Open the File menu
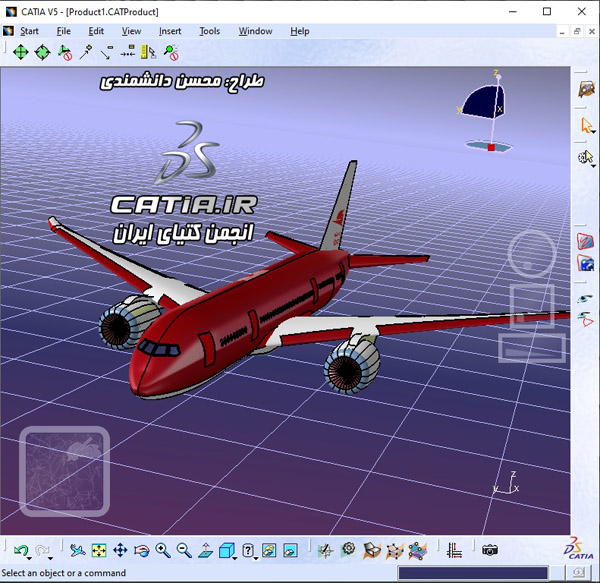 pyautogui.click(x=64, y=31)
